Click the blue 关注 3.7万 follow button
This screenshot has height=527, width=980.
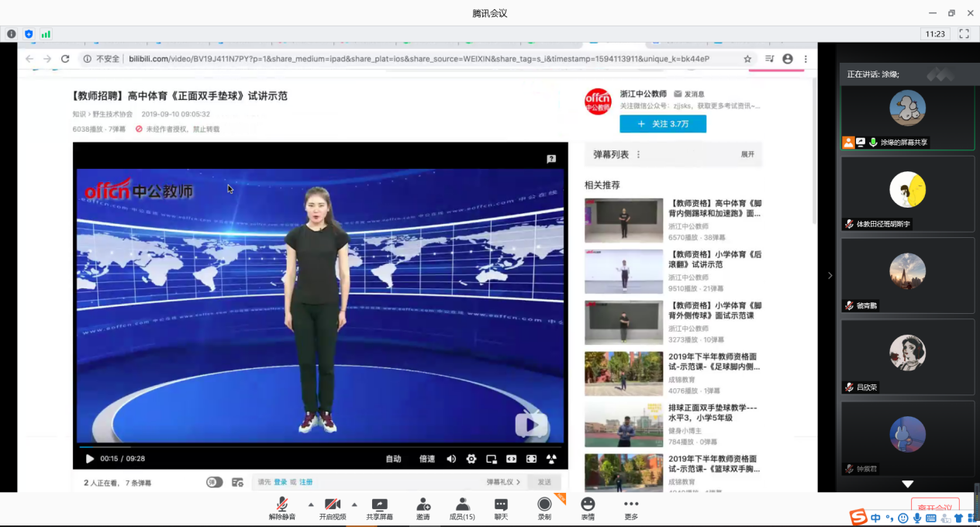tap(663, 124)
